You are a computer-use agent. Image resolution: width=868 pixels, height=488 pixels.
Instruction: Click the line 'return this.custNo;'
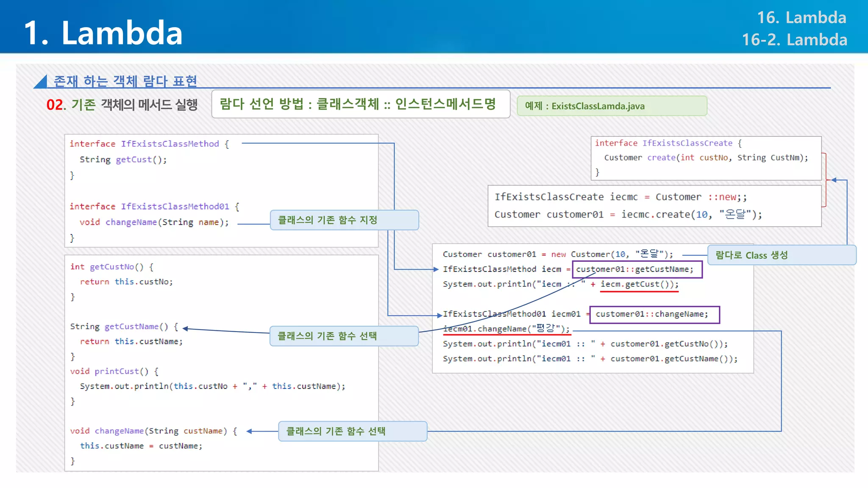[126, 282]
